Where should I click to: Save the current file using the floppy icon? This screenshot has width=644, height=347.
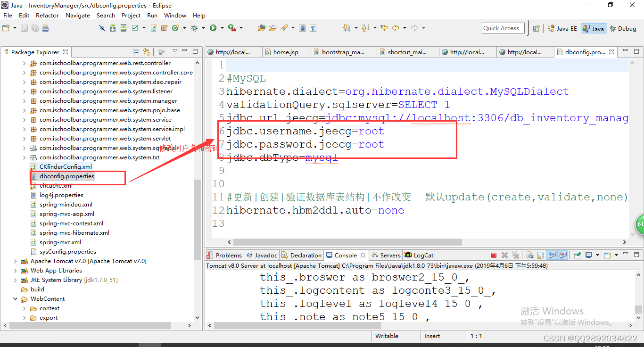tap(24, 28)
